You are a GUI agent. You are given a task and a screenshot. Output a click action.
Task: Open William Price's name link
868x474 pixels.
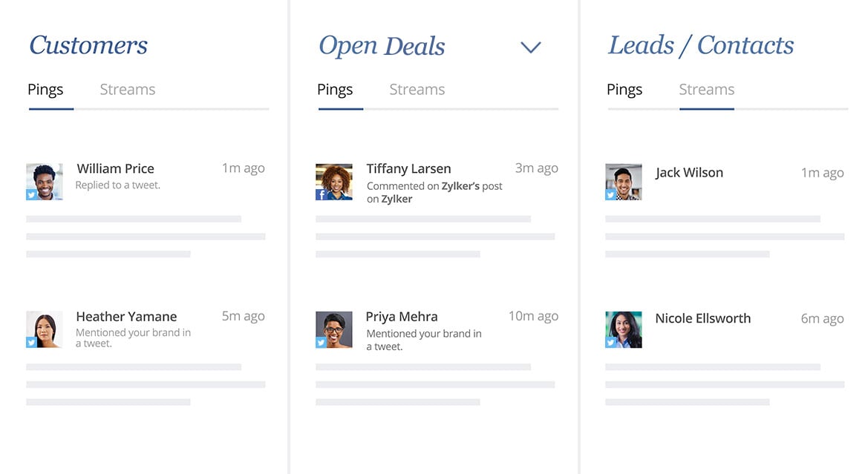115,168
